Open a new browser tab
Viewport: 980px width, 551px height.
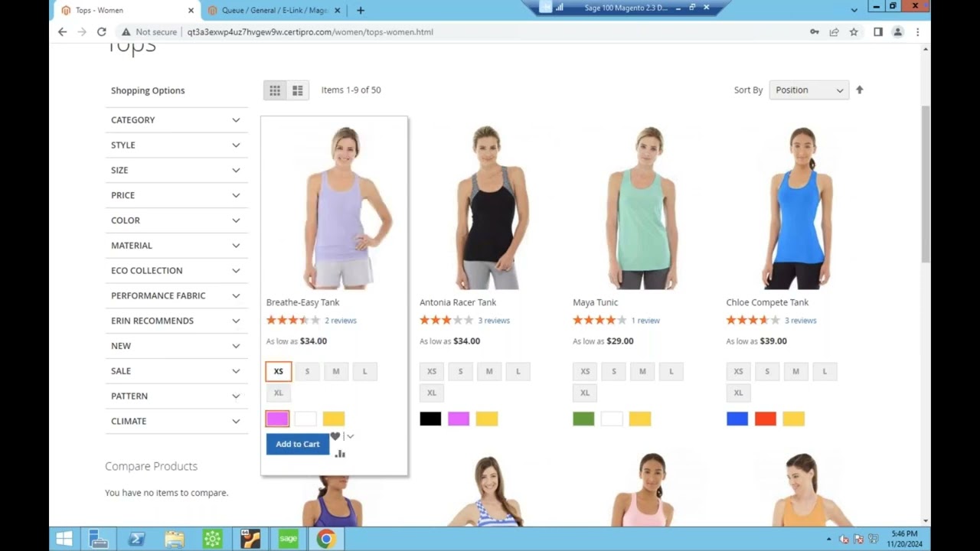(361, 10)
